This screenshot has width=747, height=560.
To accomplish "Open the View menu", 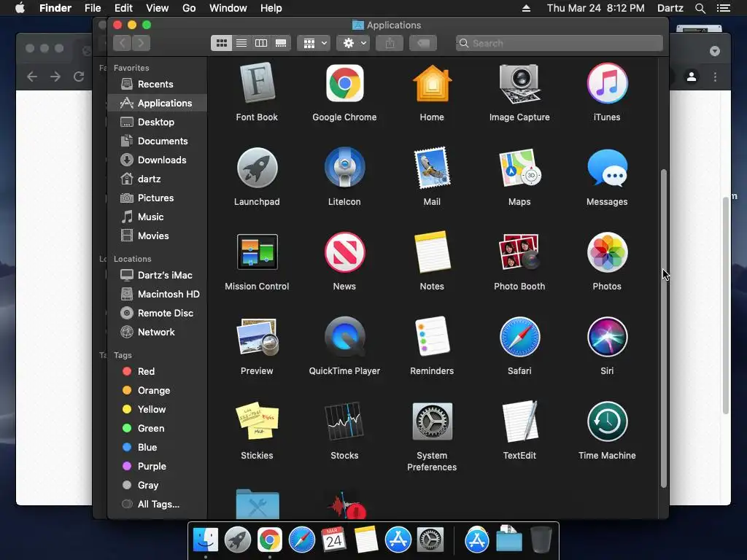I will coord(158,8).
